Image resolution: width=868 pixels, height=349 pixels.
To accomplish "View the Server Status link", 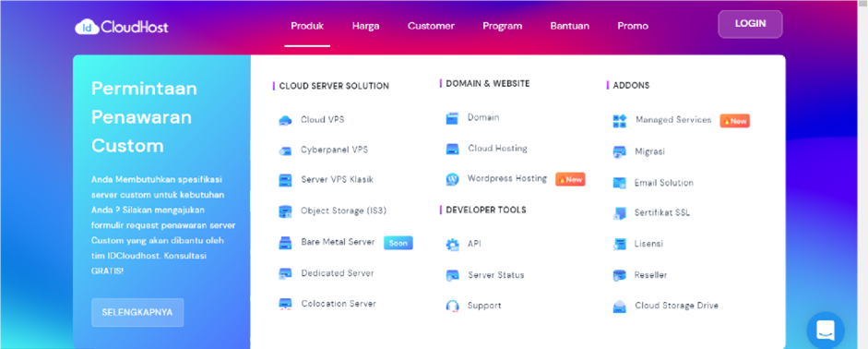I will point(496,275).
